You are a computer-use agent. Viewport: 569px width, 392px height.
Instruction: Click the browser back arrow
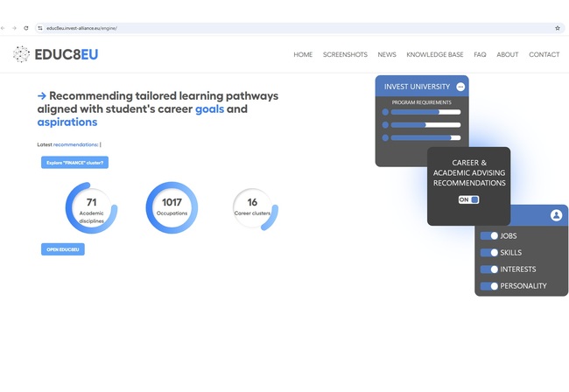coord(4,28)
